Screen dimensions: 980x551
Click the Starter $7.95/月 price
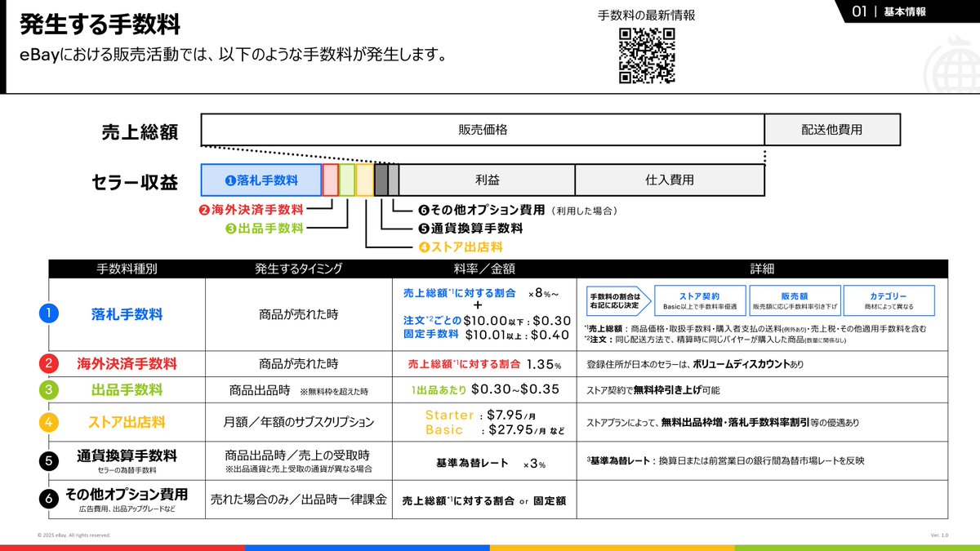pos(480,415)
